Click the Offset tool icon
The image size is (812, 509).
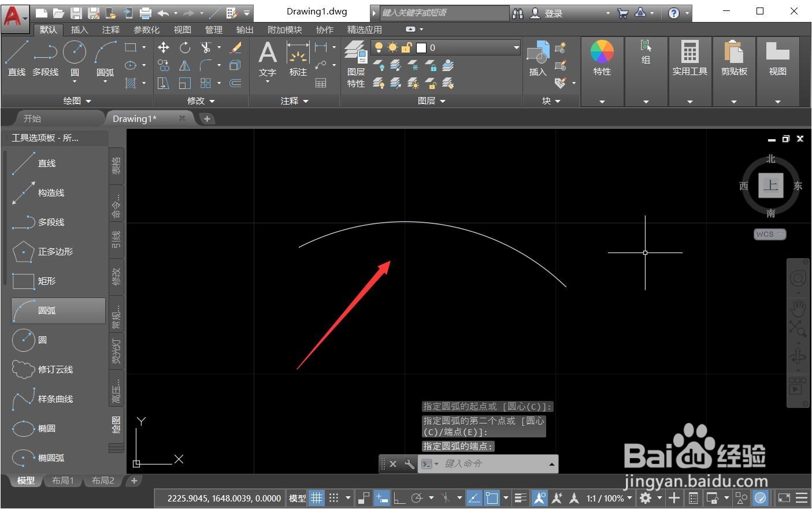click(x=236, y=83)
